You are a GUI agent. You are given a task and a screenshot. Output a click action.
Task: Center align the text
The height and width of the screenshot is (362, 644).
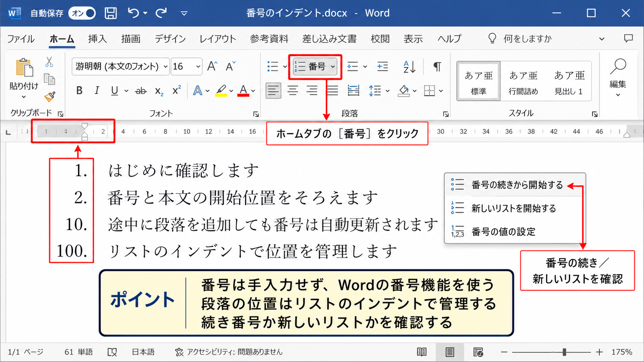pos(293,91)
